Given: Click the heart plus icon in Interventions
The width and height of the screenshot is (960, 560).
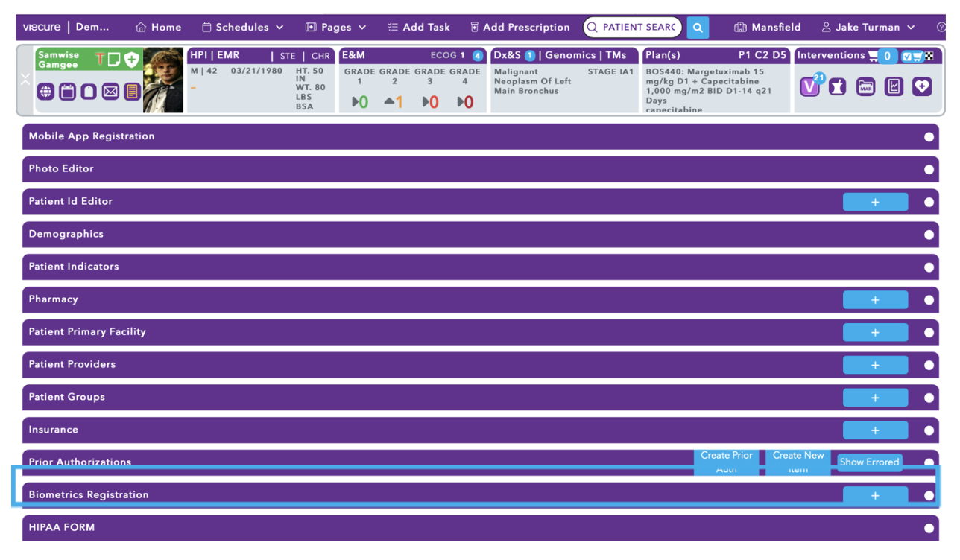Looking at the screenshot, I should (x=922, y=86).
